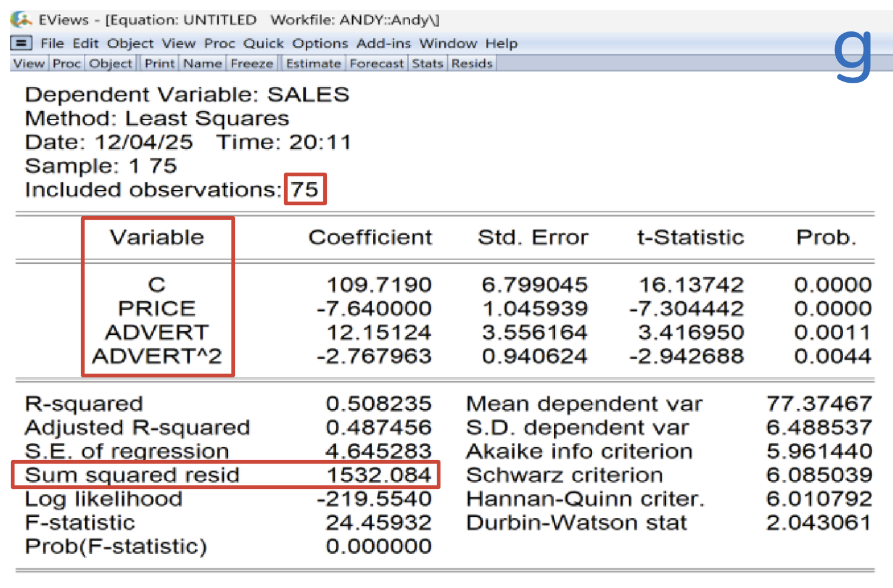Click the Proc button in equation toolbar
This screenshot has height=588, width=893.
click(66, 63)
